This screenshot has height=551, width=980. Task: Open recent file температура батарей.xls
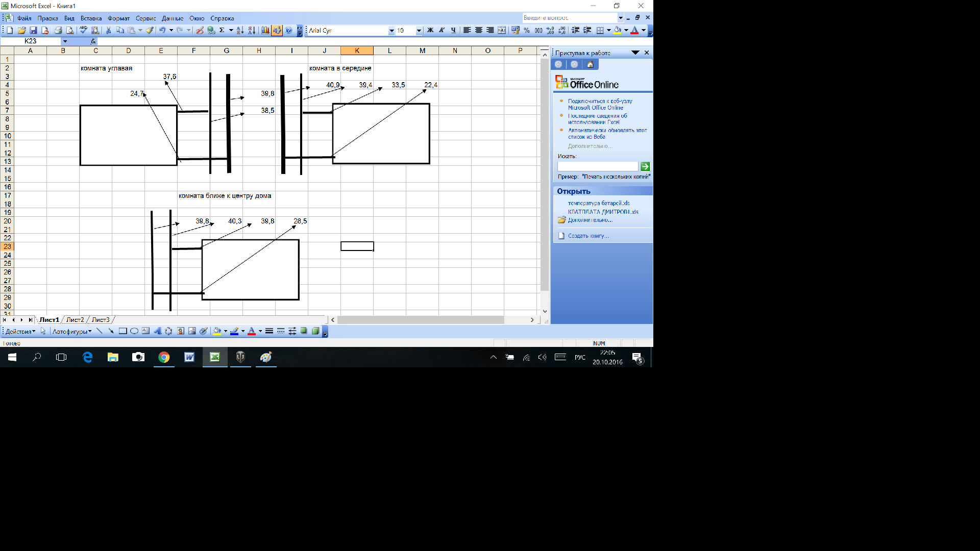599,203
